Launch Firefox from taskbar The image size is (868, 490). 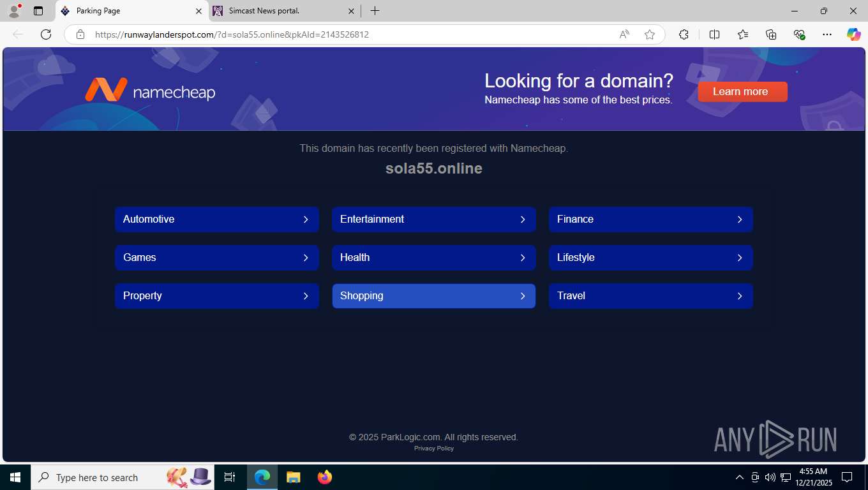[x=325, y=477]
